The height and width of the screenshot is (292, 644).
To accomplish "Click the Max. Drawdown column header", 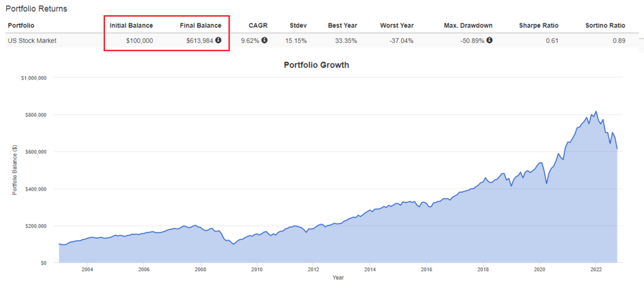I will point(468,26).
